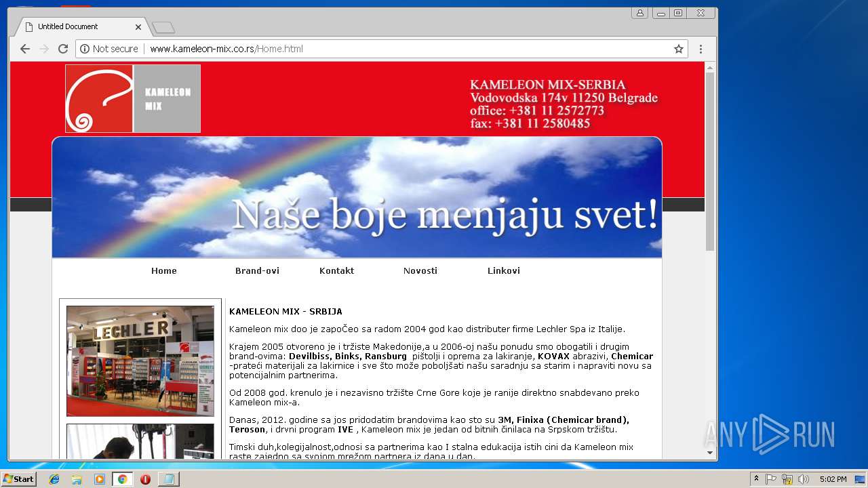Image resolution: width=868 pixels, height=488 pixels.
Task: Click the network tray icon
Action: click(787, 479)
